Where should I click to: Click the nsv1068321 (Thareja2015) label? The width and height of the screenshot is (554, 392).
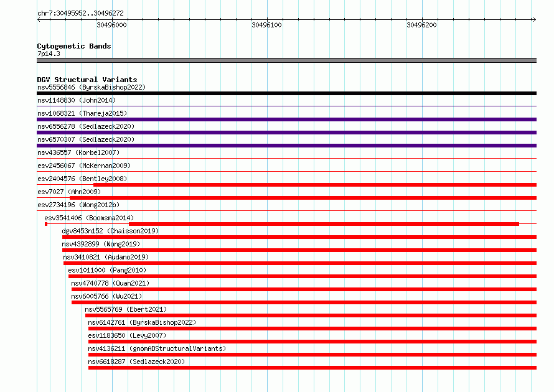click(82, 113)
